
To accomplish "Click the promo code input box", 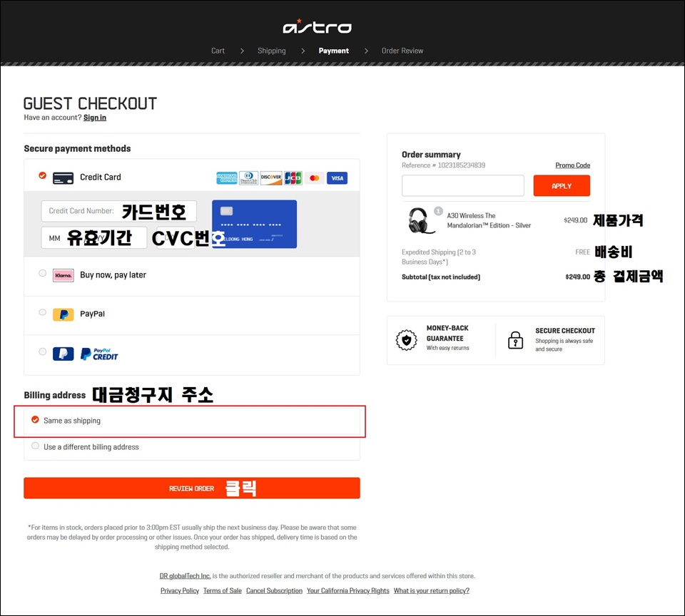I will tap(463, 186).
